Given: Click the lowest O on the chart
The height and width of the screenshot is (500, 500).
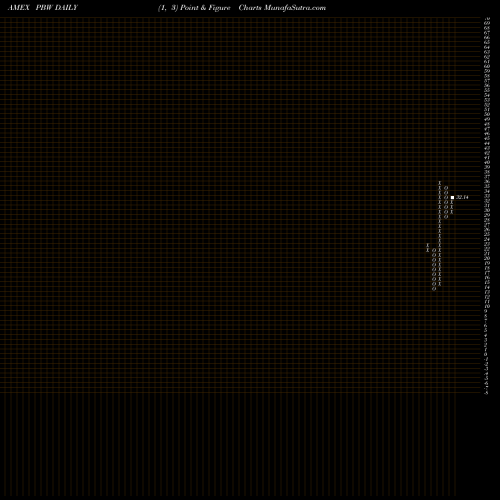Looking at the screenshot, I should (434, 289).
